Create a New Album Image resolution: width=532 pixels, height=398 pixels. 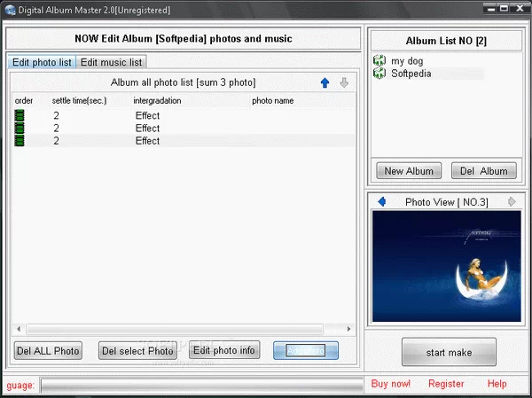click(409, 171)
